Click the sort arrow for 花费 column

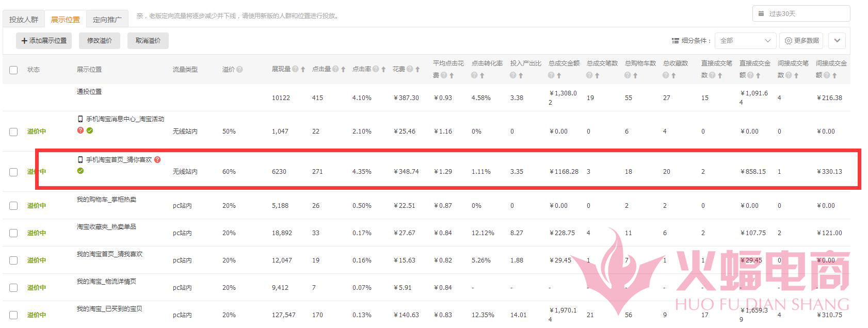pos(417,70)
